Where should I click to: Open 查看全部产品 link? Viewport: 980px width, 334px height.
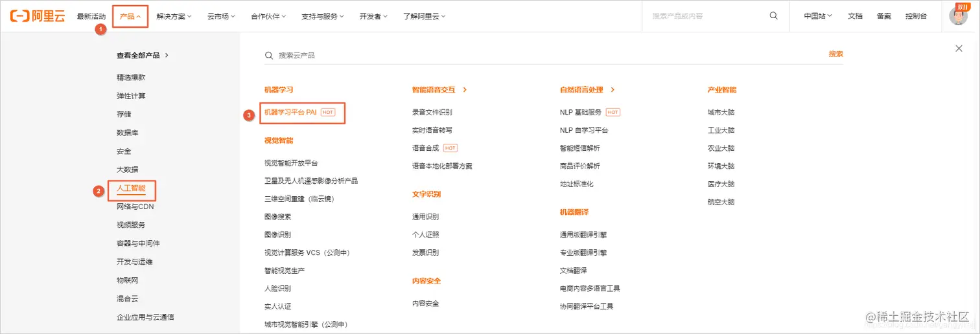click(x=143, y=56)
